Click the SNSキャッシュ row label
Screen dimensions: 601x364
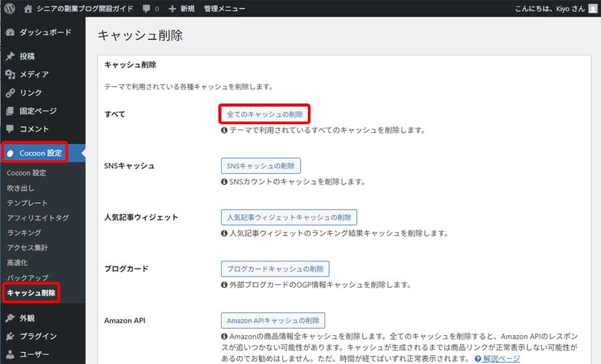tap(129, 166)
